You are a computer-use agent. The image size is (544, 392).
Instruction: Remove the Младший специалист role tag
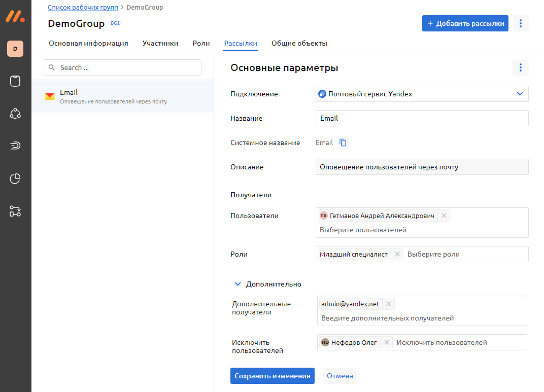click(x=397, y=254)
